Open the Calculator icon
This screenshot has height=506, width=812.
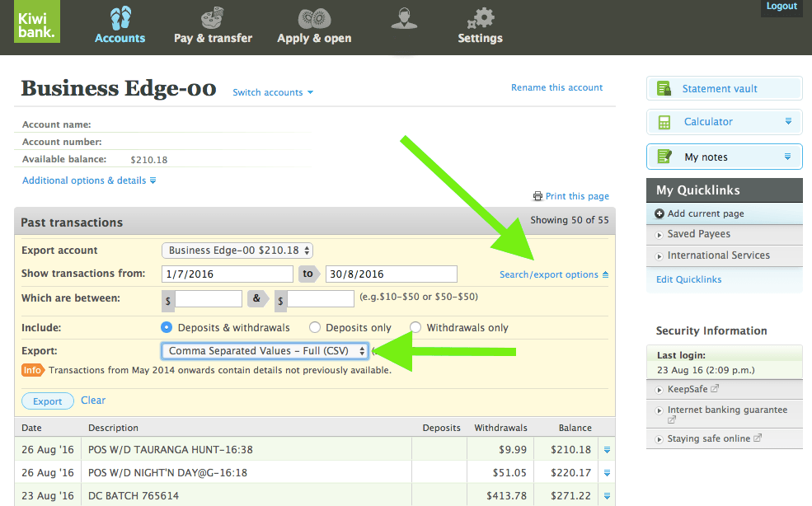click(664, 122)
